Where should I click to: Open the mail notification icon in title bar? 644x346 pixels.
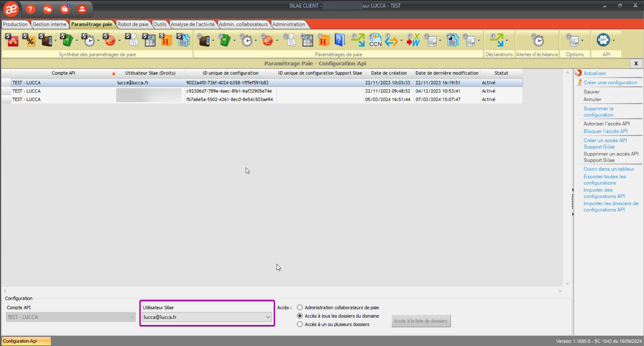pyautogui.click(x=65, y=9)
